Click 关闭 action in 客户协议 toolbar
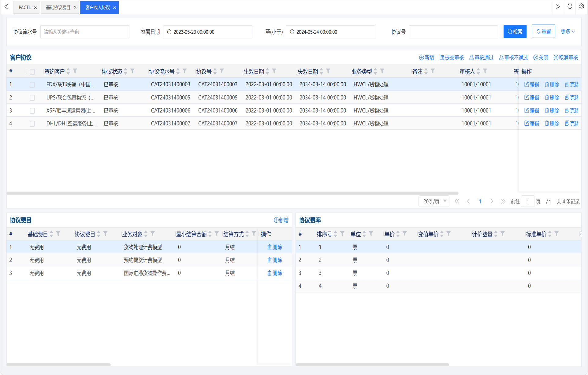588x375 pixels. click(x=541, y=58)
